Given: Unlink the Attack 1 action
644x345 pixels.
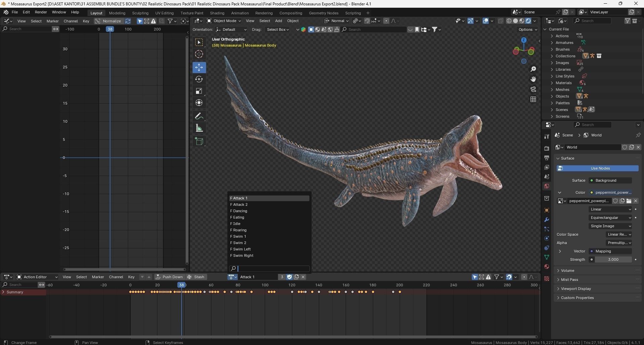Looking at the screenshot, I should tap(303, 277).
